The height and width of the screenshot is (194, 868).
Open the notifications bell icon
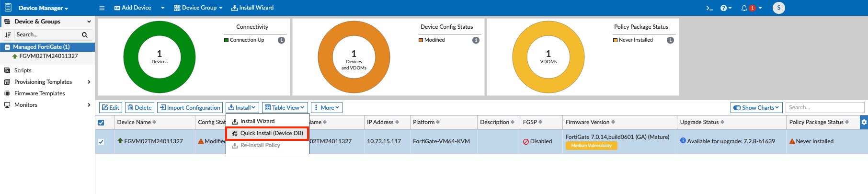coord(744,8)
